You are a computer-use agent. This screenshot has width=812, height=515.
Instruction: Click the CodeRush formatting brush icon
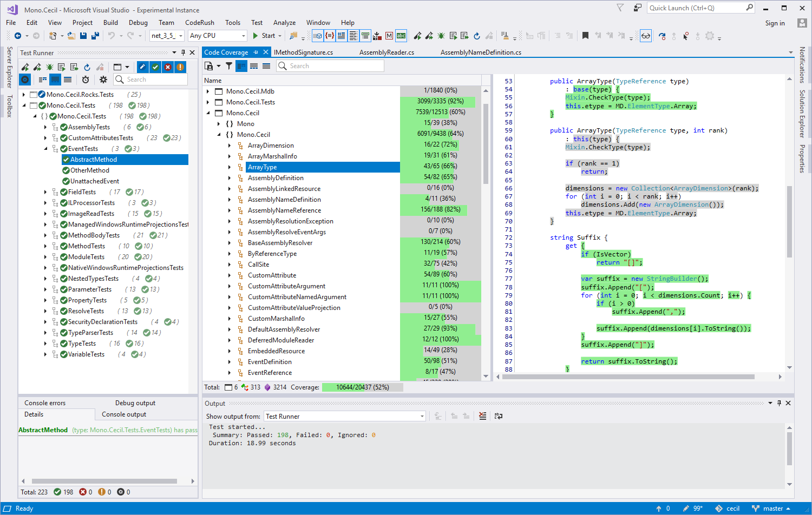(x=503, y=35)
